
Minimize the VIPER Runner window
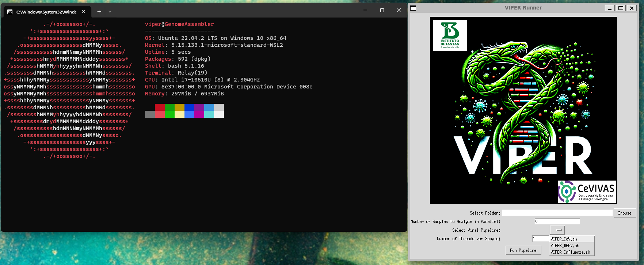610,8
